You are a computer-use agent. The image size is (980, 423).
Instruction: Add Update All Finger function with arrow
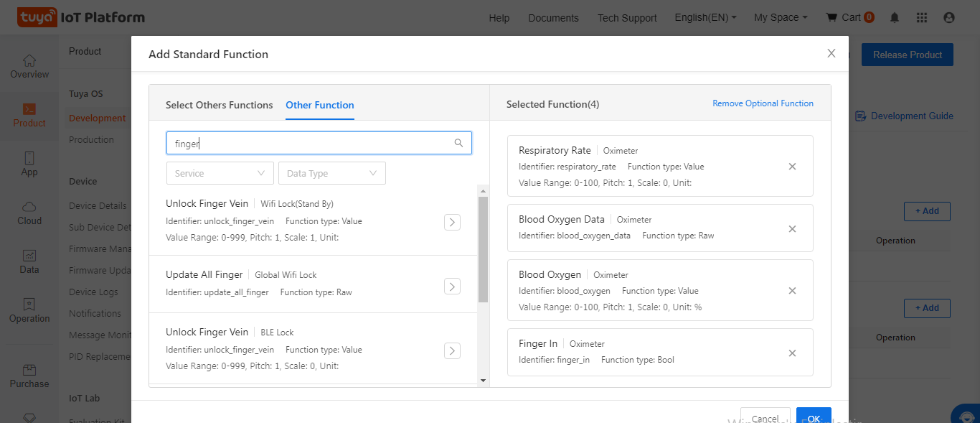point(452,287)
